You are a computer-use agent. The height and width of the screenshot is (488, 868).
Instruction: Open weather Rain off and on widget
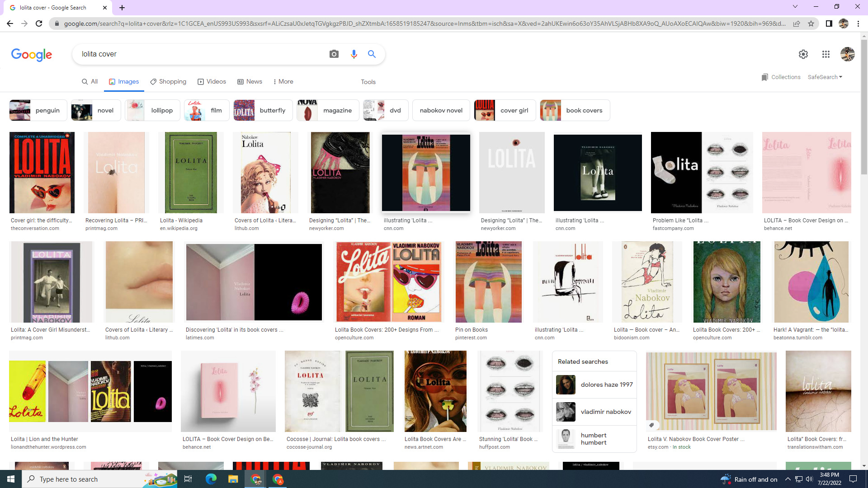[x=749, y=479]
